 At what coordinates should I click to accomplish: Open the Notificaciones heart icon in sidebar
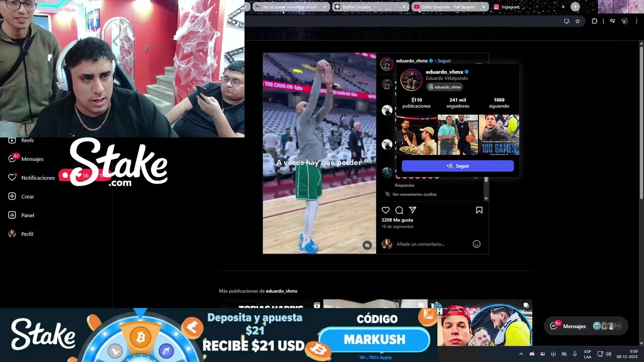pyautogui.click(x=12, y=177)
